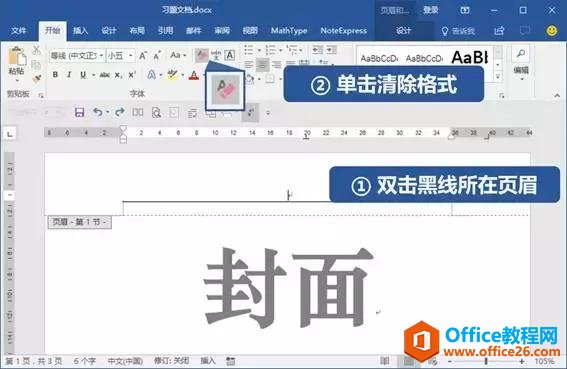Screen dimensions: 567x369
Task: Open the bullets library dropdown arrow
Action: point(259,50)
